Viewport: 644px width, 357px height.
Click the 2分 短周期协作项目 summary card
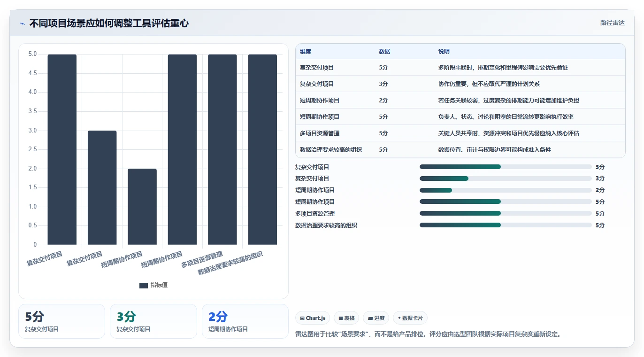tap(245, 321)
